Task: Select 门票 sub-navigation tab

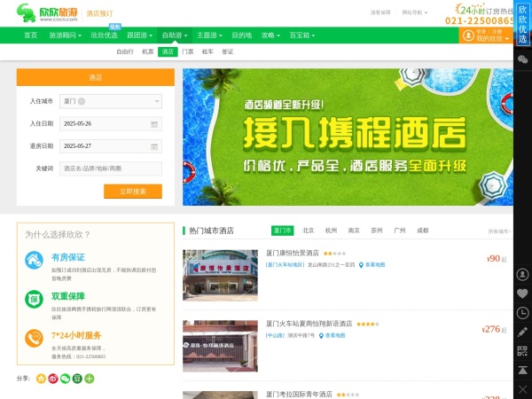Action: [188, 51]
